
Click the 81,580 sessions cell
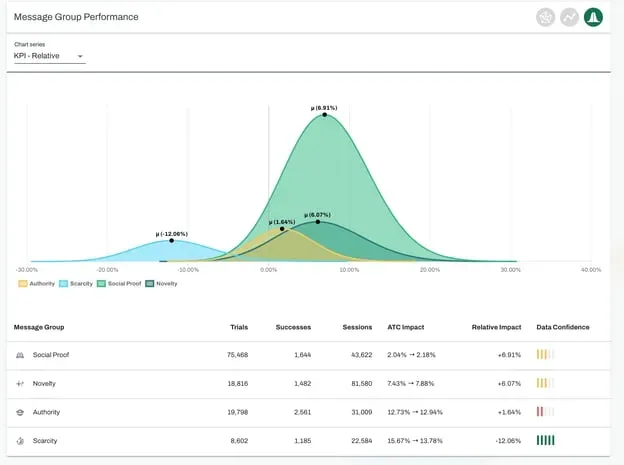[361, 383]
